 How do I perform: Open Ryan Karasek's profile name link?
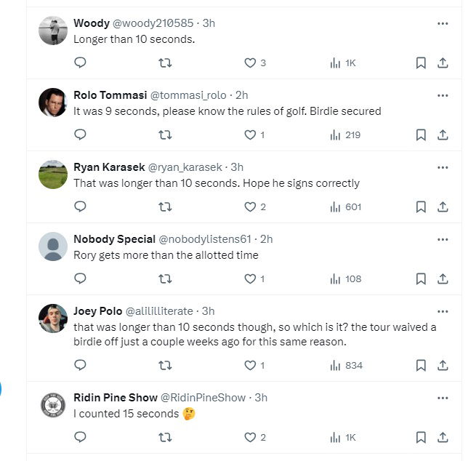tap(109, 167)
